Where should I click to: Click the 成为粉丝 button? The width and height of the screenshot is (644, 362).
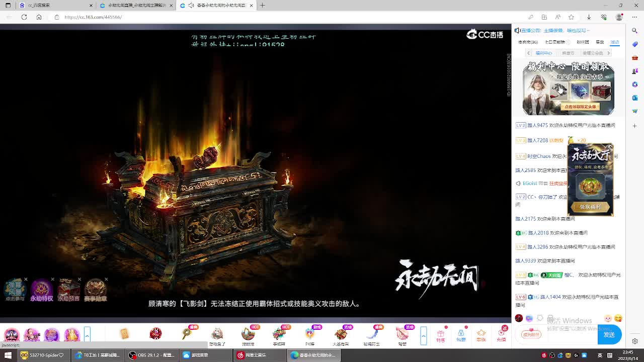531,334
